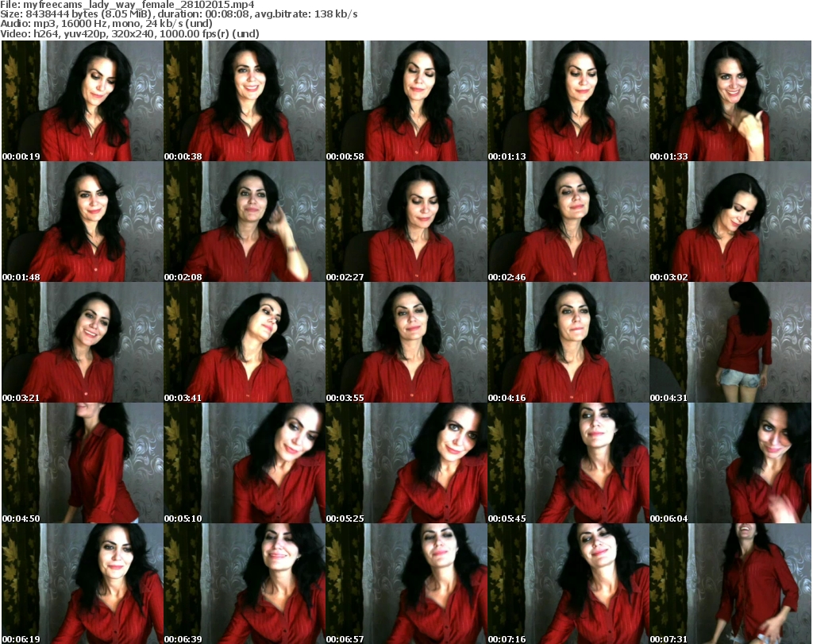Screen dimensions: 813x644
Task: Select the thumbnail stamped 00:01:33
Action: [730, 101]
